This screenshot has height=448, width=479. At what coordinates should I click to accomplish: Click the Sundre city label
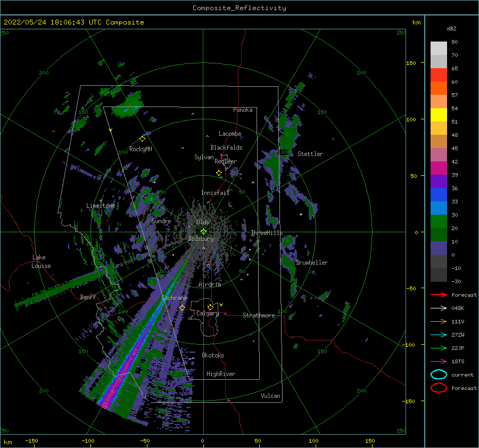click(162, 221)
